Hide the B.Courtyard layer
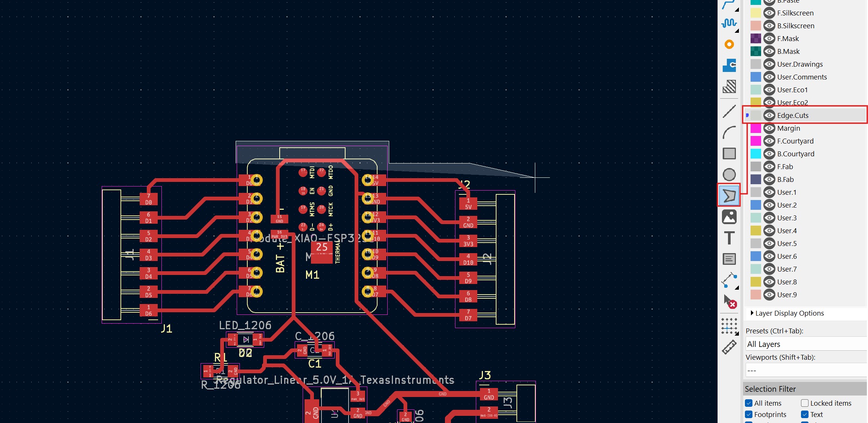The image size is (868, 423). click(769, 154)
